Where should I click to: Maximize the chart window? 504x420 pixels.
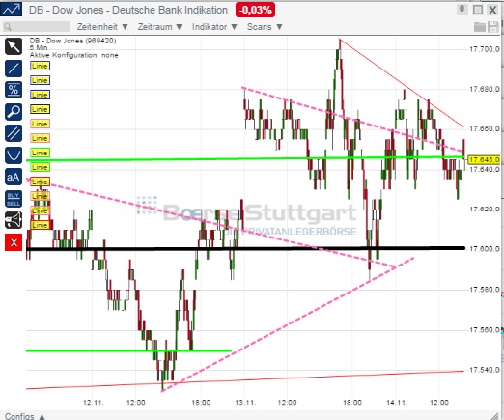478,10
